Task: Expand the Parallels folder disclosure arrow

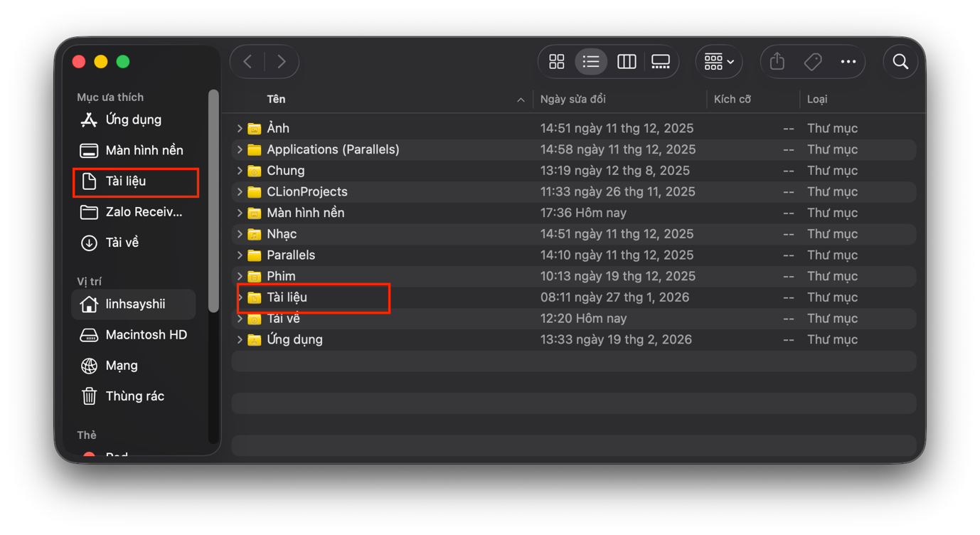Action: 240,255
